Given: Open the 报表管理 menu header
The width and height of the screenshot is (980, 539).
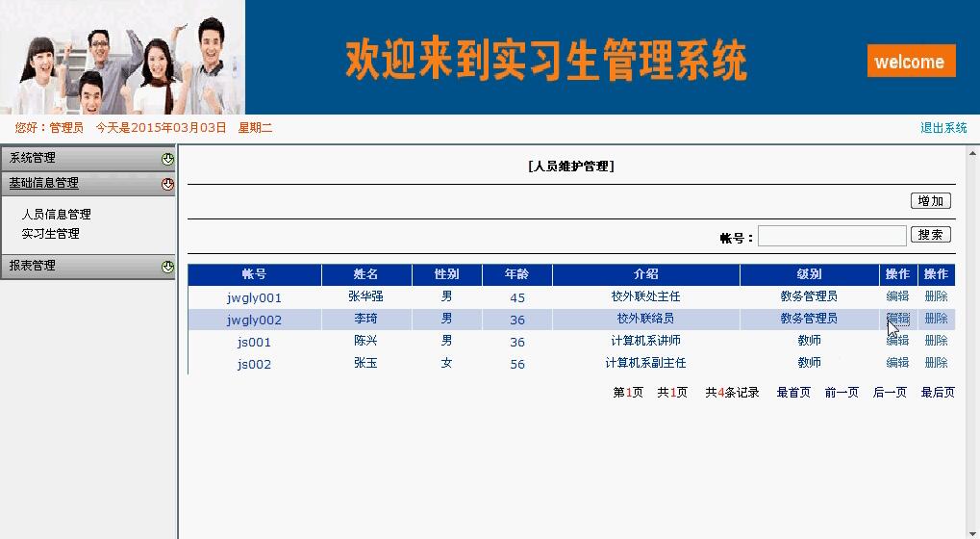Looking at the screenshot, I should (88, 266).
